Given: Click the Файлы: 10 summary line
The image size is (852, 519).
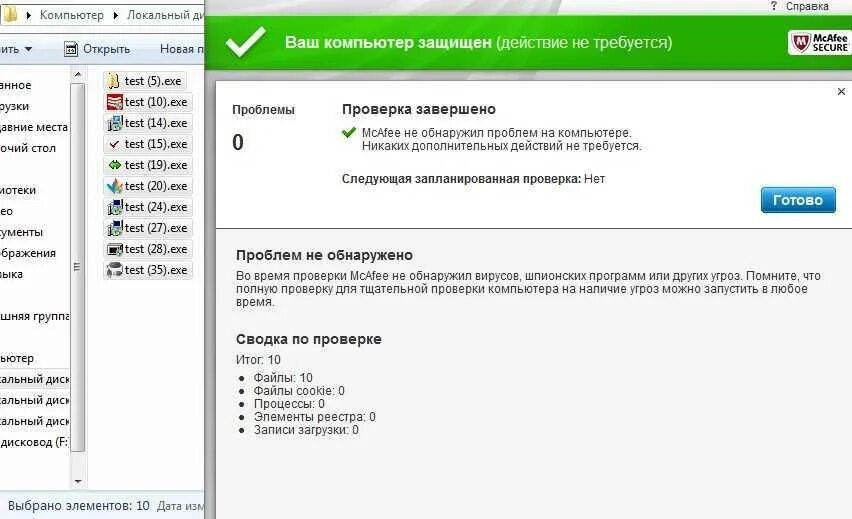Looking at the screenshot, I should 283,378.
